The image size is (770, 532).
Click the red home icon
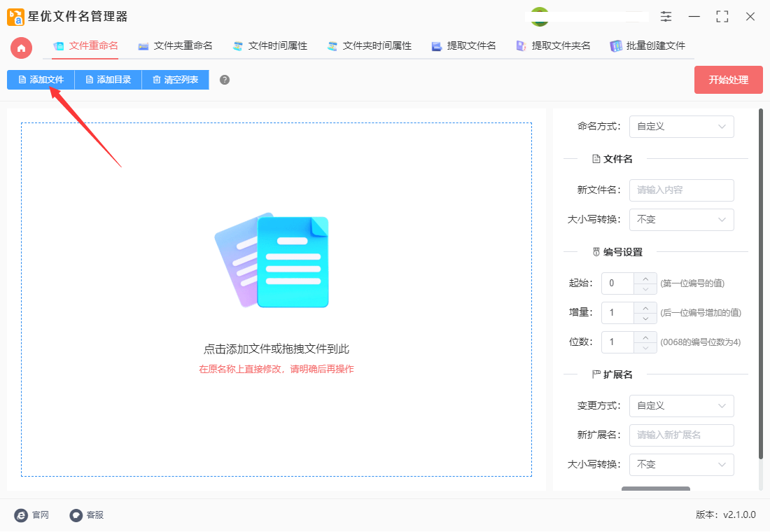coord(21,48)
